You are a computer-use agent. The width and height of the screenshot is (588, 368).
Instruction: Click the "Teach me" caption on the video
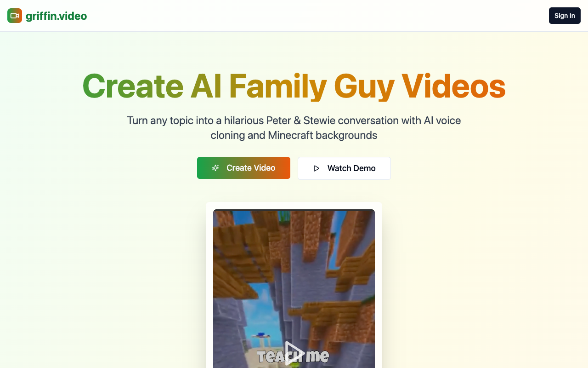[293, 356]
